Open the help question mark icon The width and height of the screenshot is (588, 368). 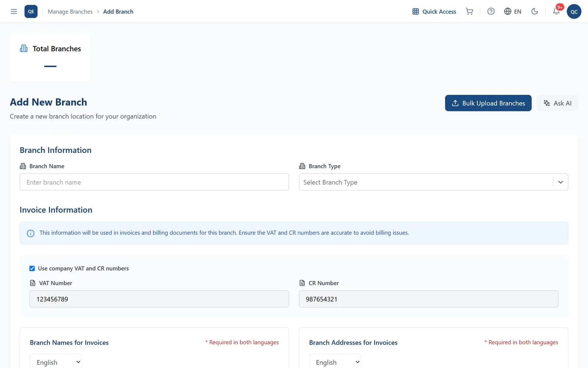point(491,11)
